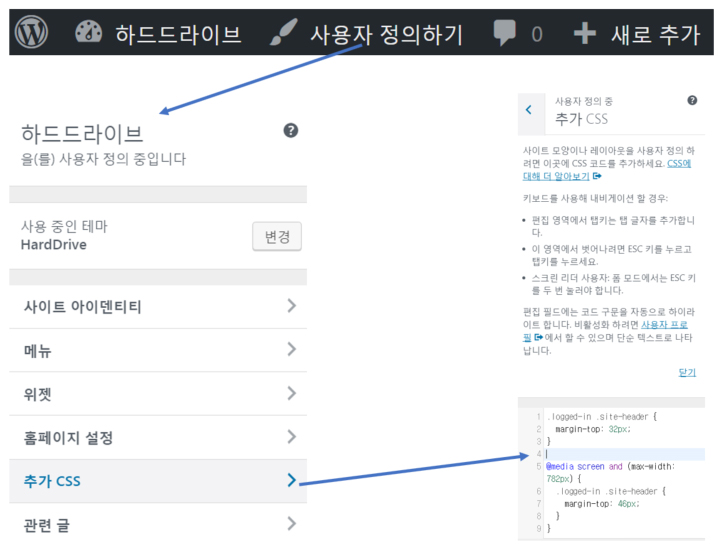The image size is (722, 552).
Task: Click the comment count 0
Action: coord(537,35)
